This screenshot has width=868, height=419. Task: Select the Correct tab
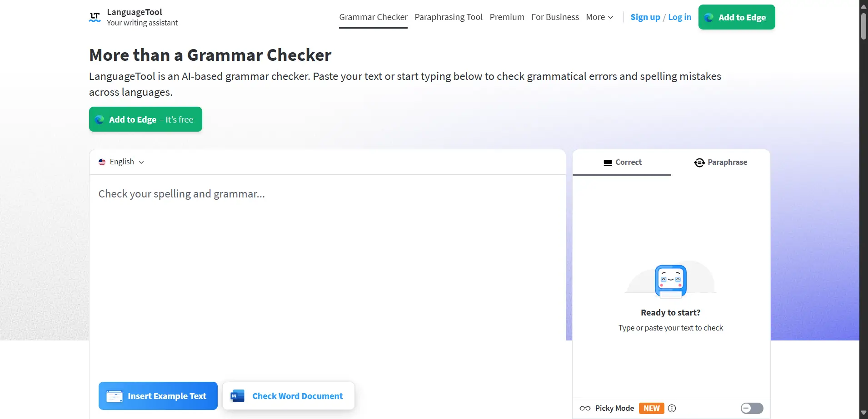pyautogui.click(x=622, y=163)
